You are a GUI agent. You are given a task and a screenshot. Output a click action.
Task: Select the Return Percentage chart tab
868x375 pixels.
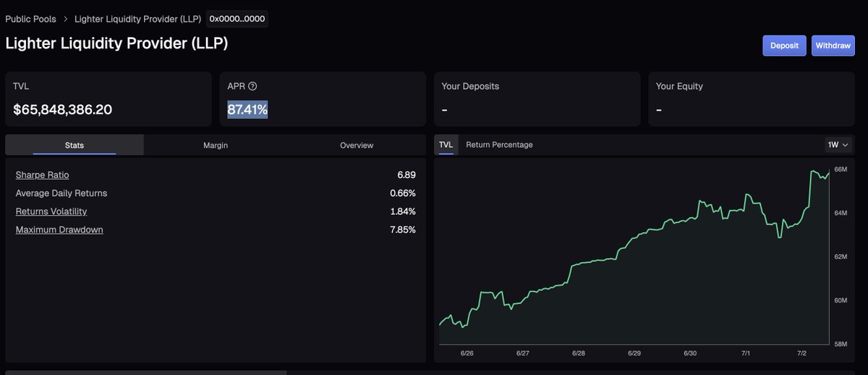point(499,145)
